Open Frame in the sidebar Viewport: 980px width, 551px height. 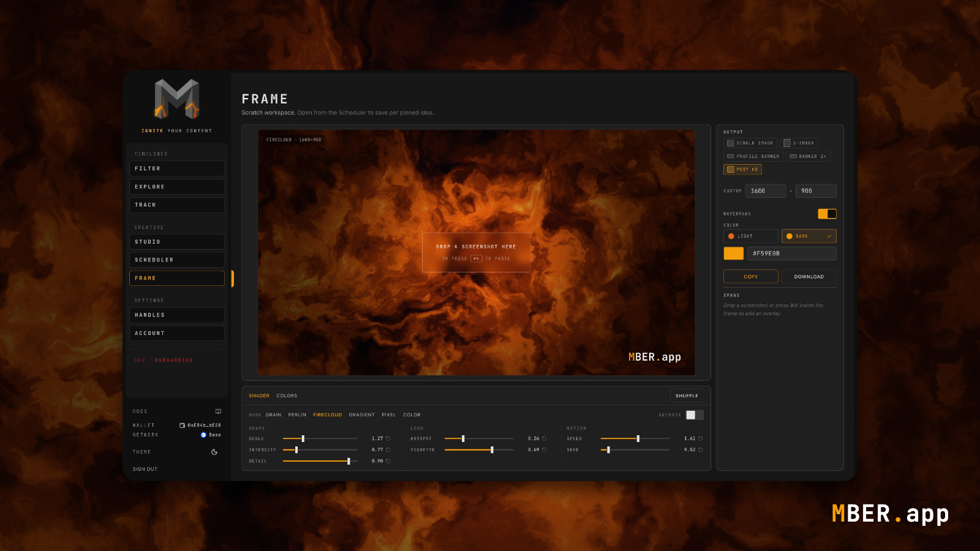coord(177,278)
